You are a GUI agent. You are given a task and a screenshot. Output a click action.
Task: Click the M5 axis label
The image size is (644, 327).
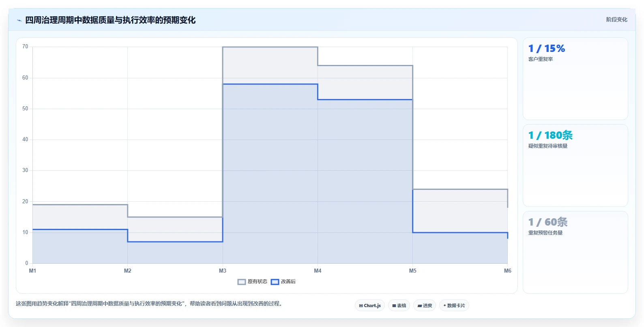click(x=412, y=271)
